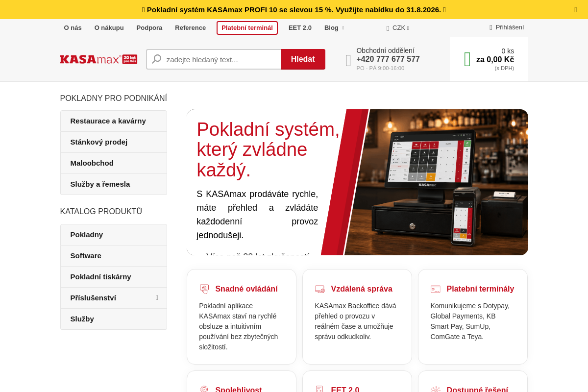Click the Platební terminály card icon
Image resolution: width=588 pixels, height=392 pixels.
tap(436, 289)
